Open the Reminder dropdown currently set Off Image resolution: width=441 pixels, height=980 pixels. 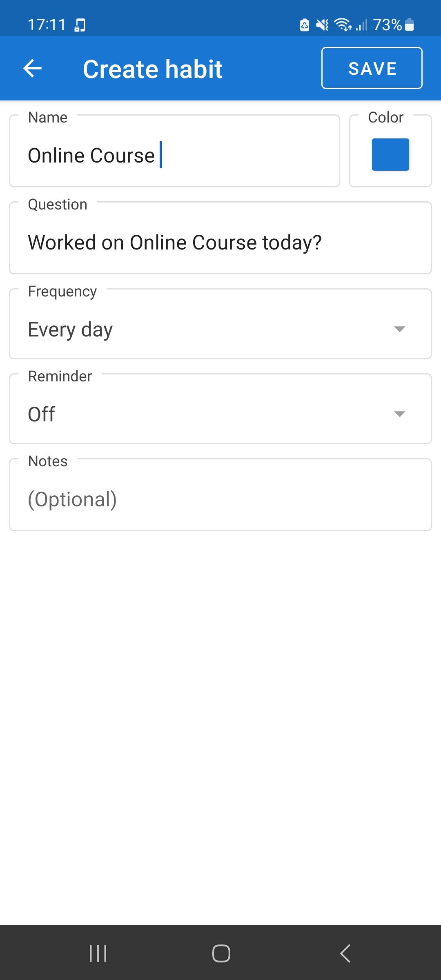[220, 414]
